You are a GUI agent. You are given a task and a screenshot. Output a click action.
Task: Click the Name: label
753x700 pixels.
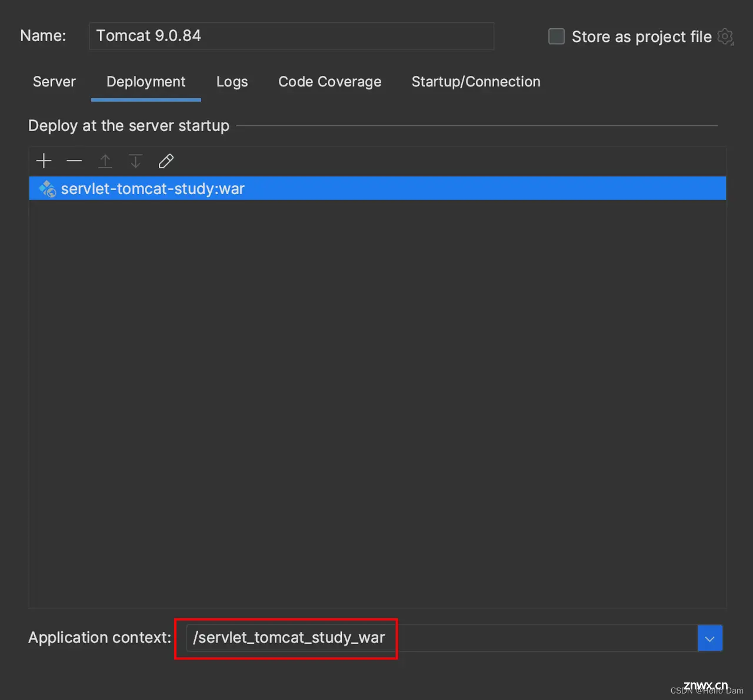pyautogui.click(x=43, y=36)
